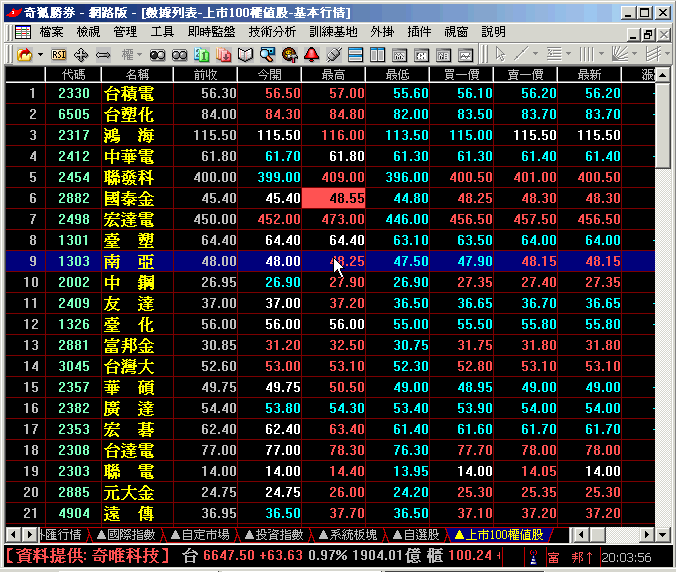Switch to the 自選股 tab
The height and width of the screenshot is (572, 676).
click(416, 535)
